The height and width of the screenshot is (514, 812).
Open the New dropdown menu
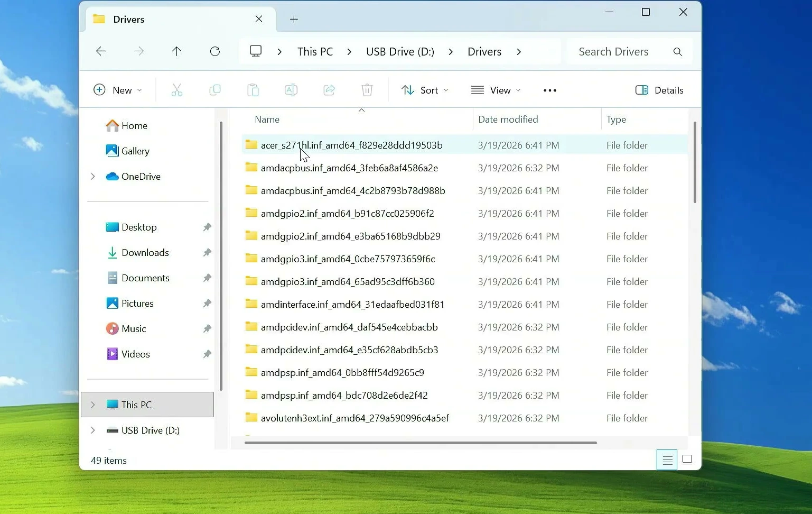point(117,90)
